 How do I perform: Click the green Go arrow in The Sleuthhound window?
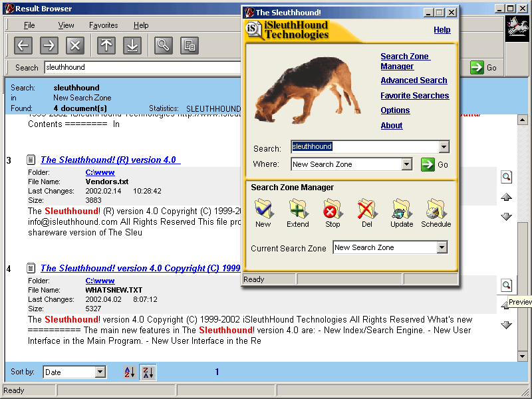(428, 164)
